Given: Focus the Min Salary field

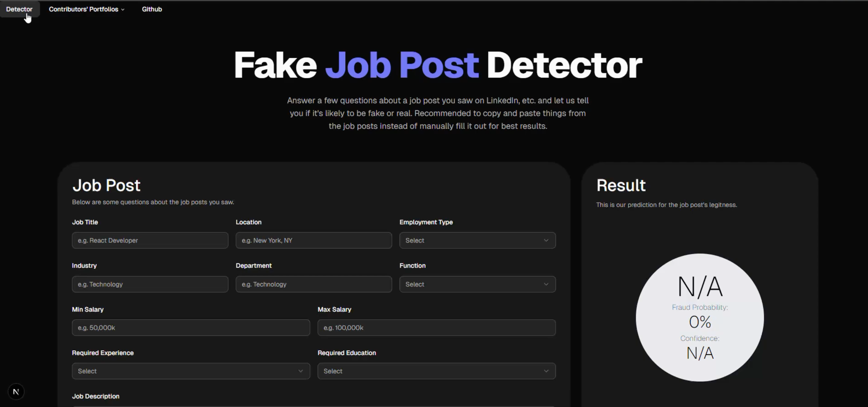Looking at the screenshot, I should pos(191,328).
